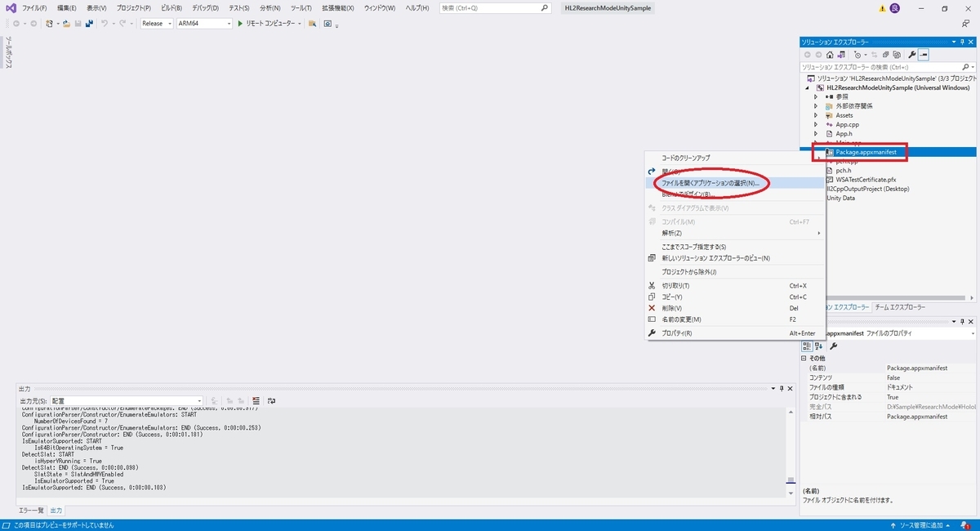980x531 pixels.
Task: Choose ファイルを開くアプリケーションの選択(N)... in context menu
Action: click(710, 183)
